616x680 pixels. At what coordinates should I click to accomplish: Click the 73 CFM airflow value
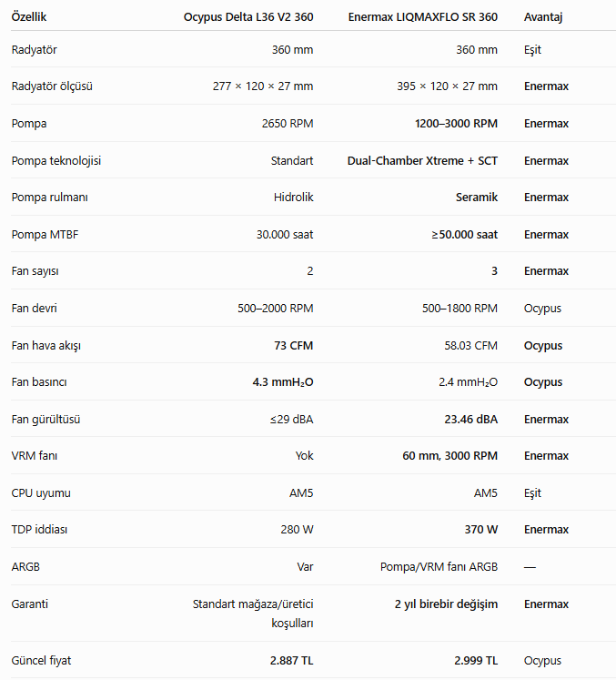click(294, 346)
